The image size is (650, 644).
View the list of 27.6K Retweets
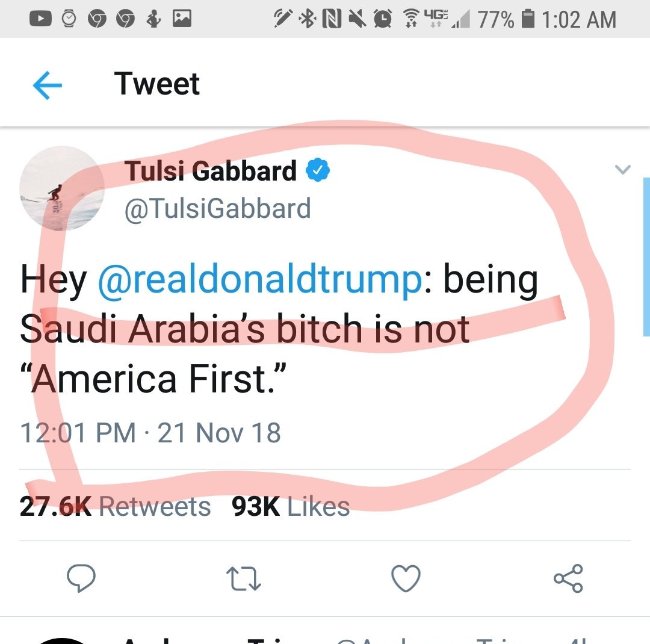[x=115, y=507]
